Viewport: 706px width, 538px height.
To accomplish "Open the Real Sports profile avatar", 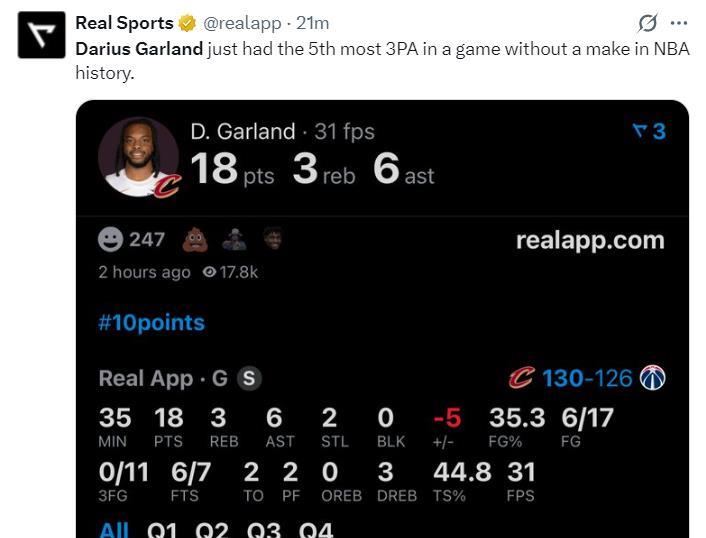I will pos(41,34).
